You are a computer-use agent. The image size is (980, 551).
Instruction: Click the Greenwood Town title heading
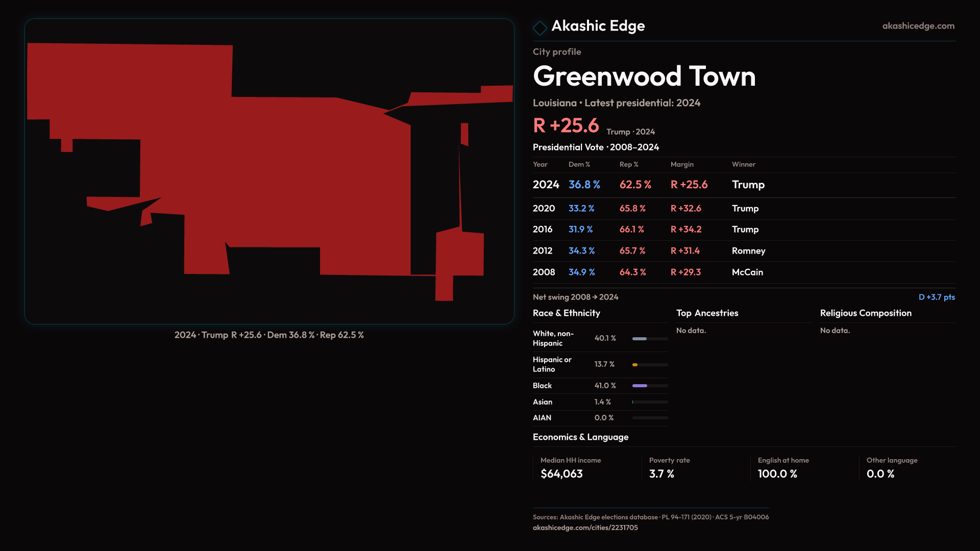tap(644, 77)
